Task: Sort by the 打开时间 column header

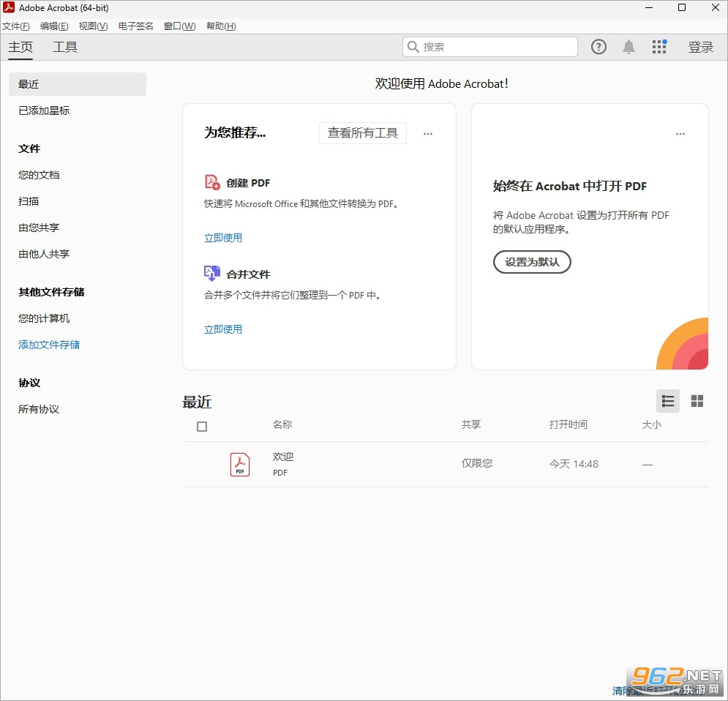Action: point(568,424)
